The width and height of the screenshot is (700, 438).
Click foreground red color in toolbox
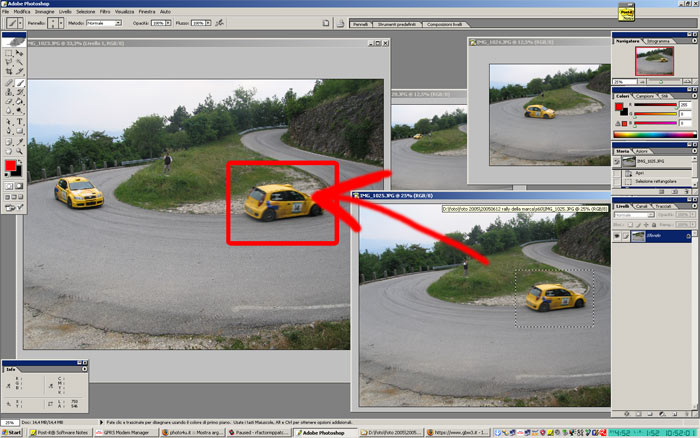click(10, 166)
